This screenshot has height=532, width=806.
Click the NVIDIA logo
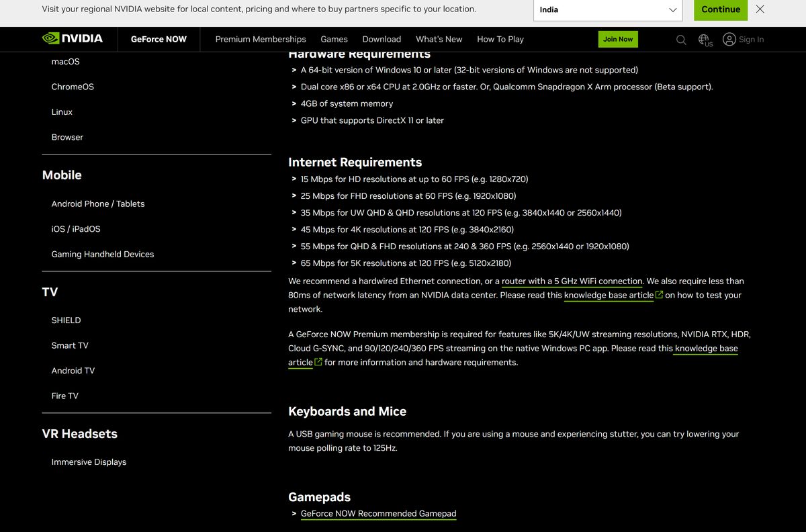pyautogui.click(x=73, y=39)
